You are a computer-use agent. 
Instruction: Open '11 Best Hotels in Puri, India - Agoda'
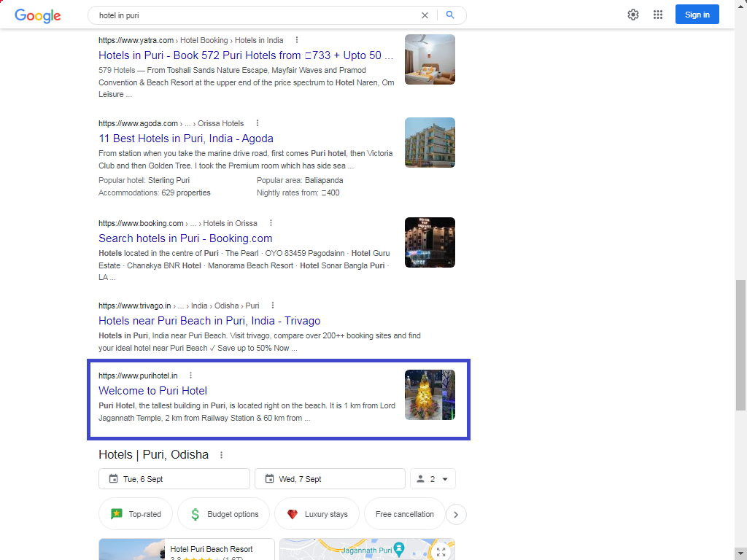(x=186, y=139)
